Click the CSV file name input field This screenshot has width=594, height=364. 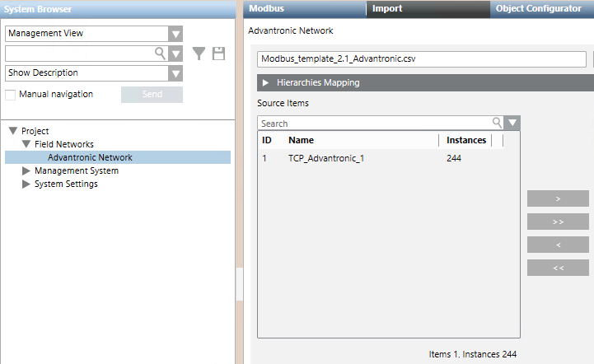tap(423, 59)
